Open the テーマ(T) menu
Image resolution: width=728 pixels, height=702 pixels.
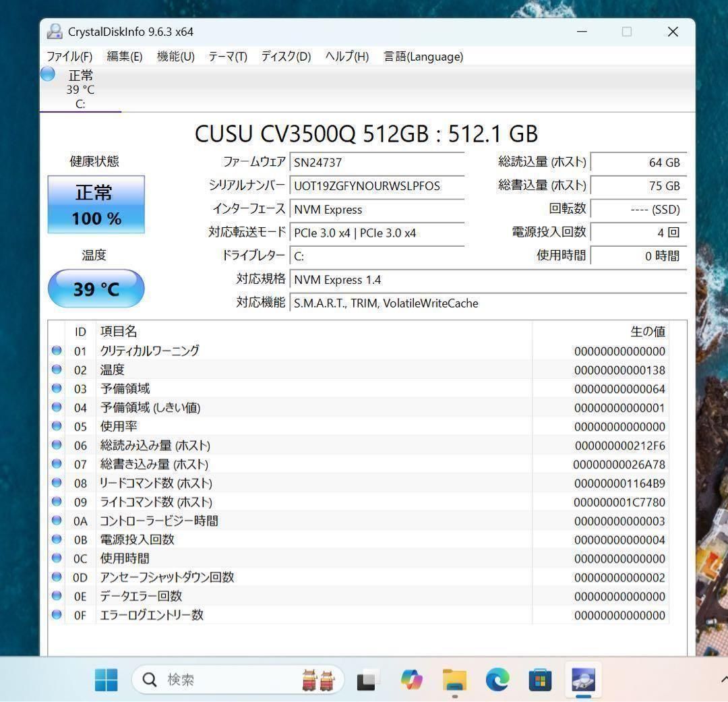click(227, 57)
